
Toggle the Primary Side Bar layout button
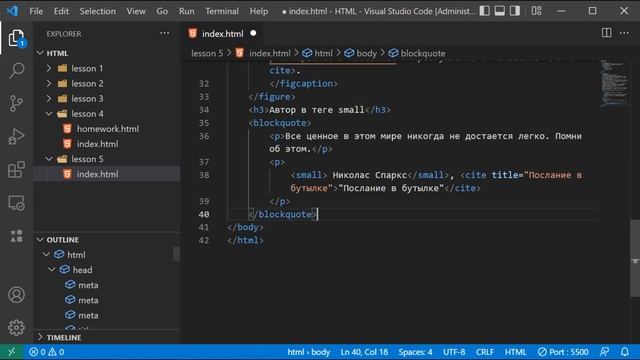click(484, 11)
